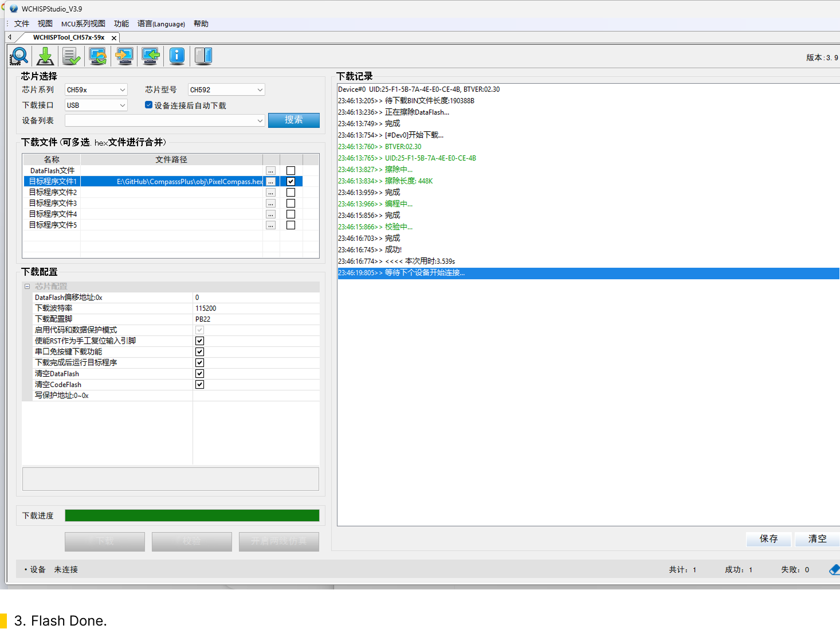Image resolution: width=840 pixels, height=629 pixels.
Task: Click the 清空 button to clear log
Action: tap(817, 539)
